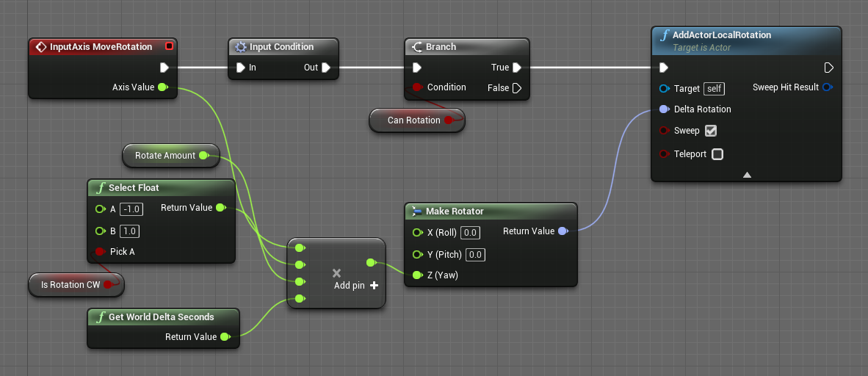Click the Make Rotator Return Value pin
868x376 pixels.
[x=563, y=231]
